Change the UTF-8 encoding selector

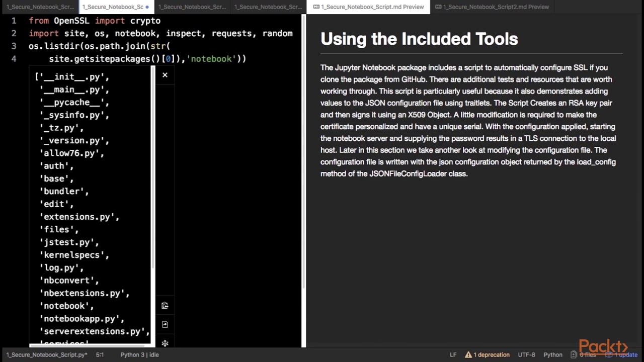pos(526,354)
